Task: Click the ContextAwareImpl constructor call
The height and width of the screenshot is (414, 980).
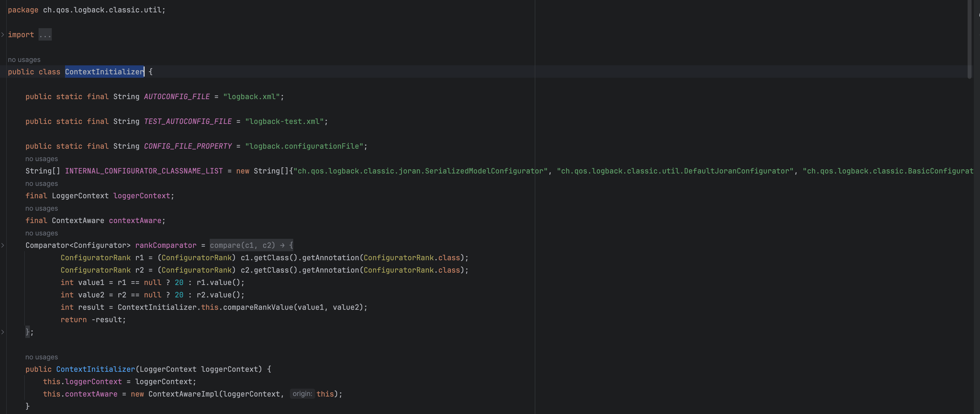Action: (184, 394)
